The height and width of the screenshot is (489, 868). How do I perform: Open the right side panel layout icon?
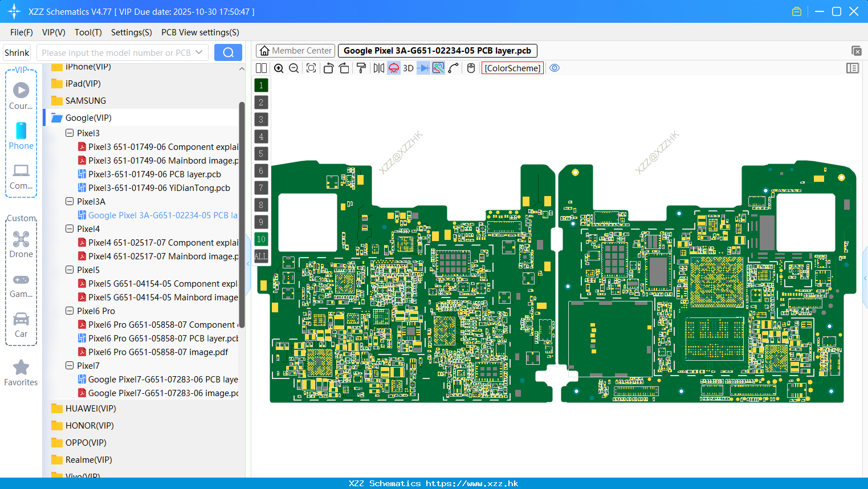point(853,68)
